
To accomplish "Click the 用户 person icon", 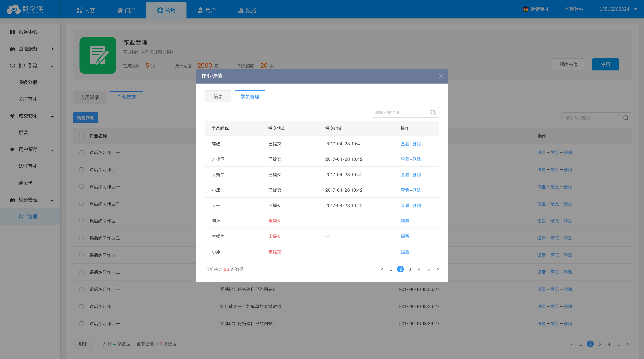I will click(x=201, y=10).
